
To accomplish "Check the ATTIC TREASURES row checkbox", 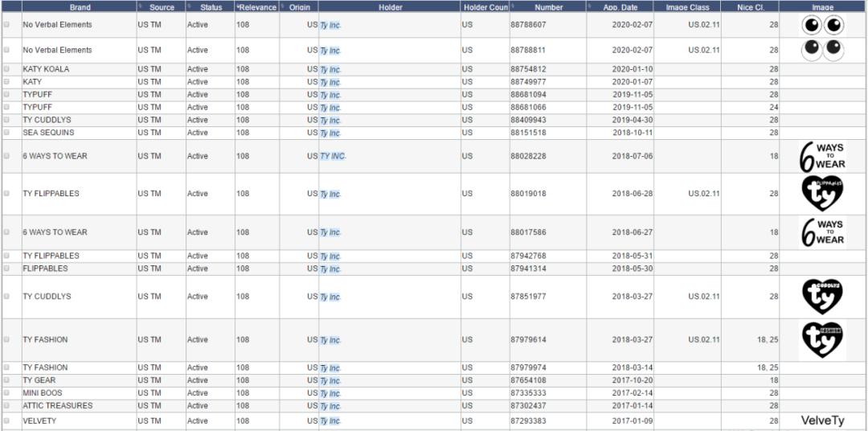I will 6,406.
